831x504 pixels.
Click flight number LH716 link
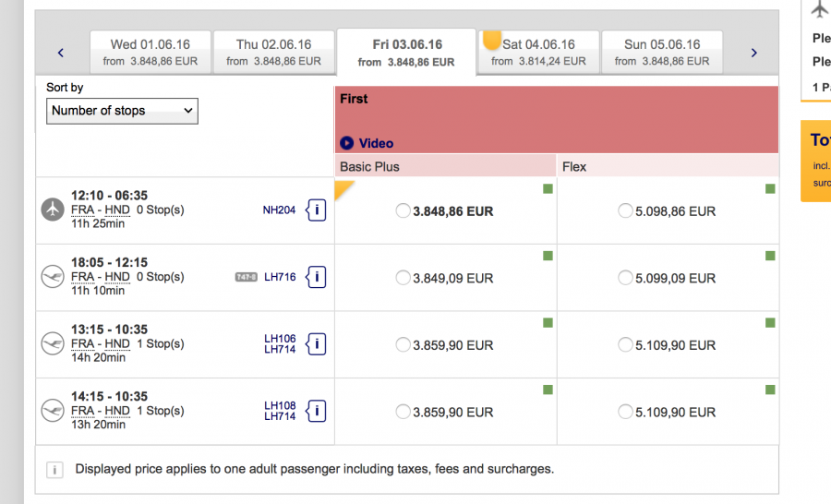[280, 277]
